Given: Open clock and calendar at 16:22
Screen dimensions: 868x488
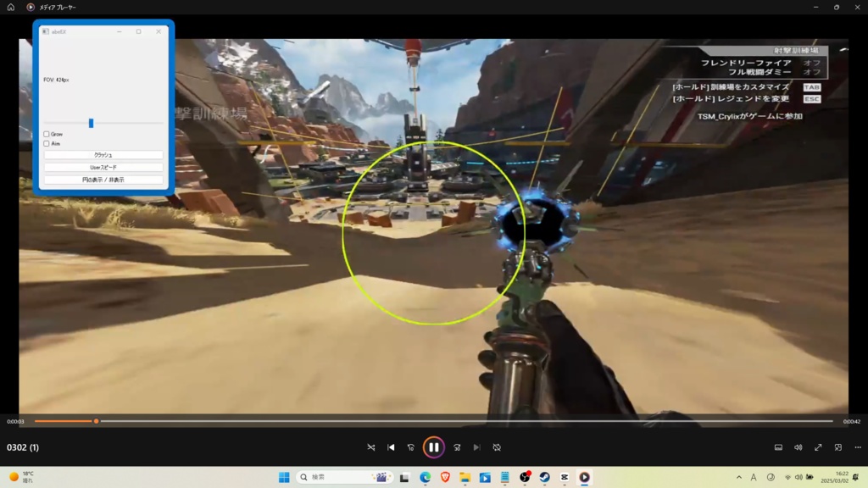Looking at the screenshot, I should click(x=835, y=477).
